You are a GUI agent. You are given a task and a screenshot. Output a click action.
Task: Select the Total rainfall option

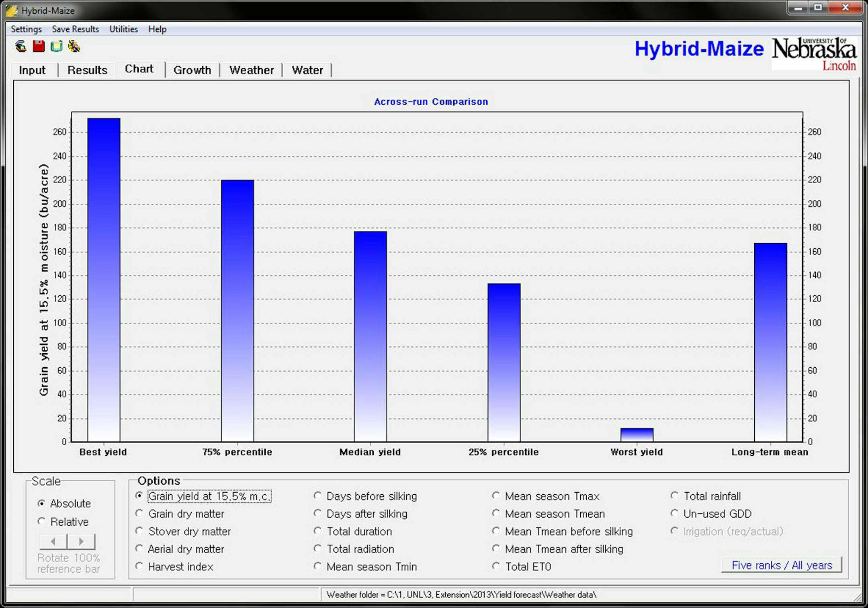click(x=706, y=496)
